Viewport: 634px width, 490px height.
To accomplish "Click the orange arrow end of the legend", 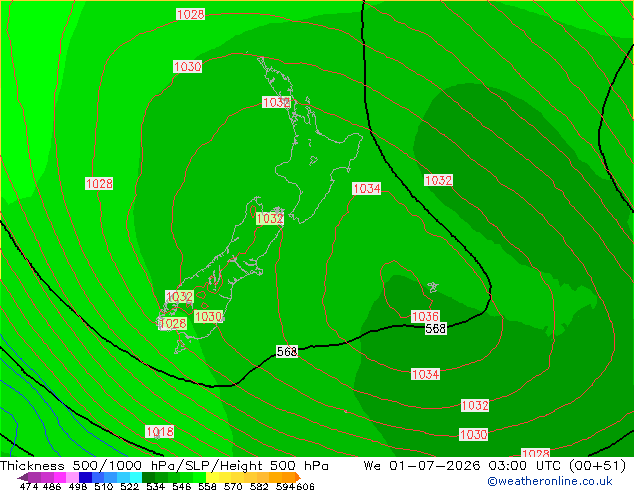I will (297, 477).
